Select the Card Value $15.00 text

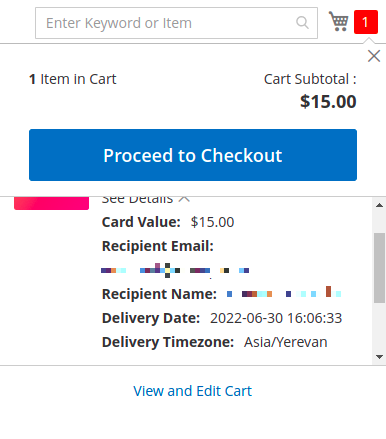(x=212, y=222)
